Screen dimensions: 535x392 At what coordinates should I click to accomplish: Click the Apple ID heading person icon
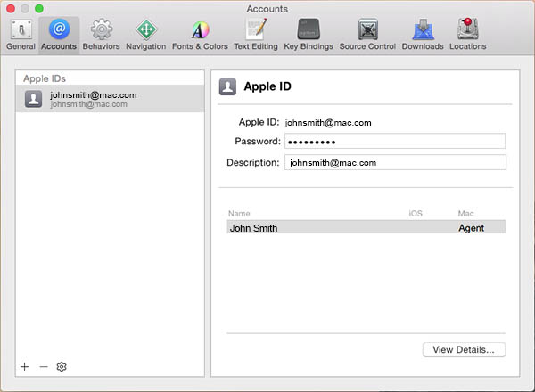pos(227,86)
